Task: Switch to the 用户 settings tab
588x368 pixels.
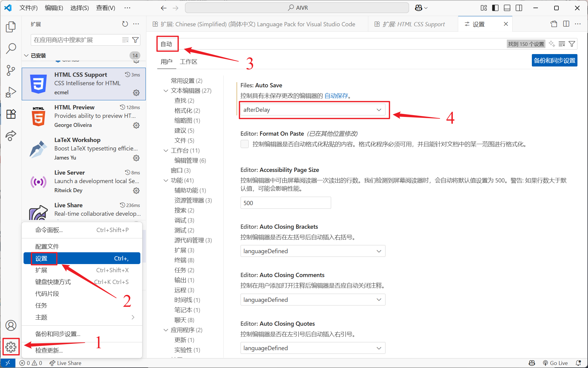Action: pos(166,62)
